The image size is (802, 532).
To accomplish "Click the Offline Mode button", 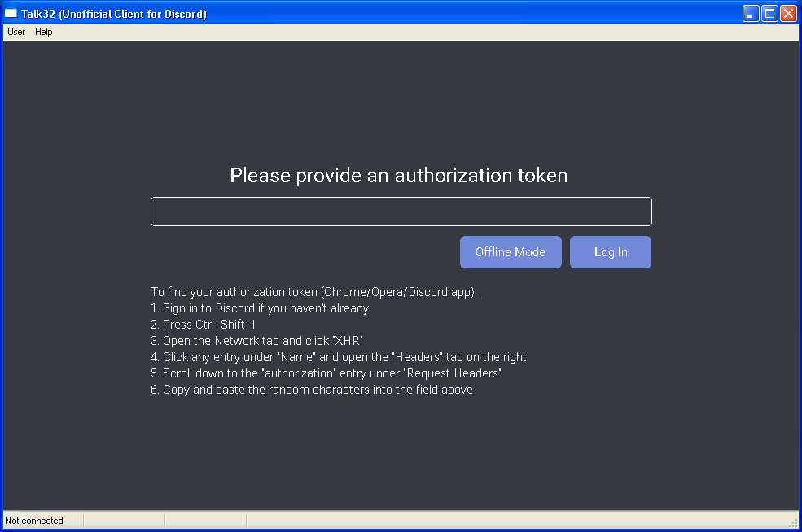I will (x=511, y=252).
